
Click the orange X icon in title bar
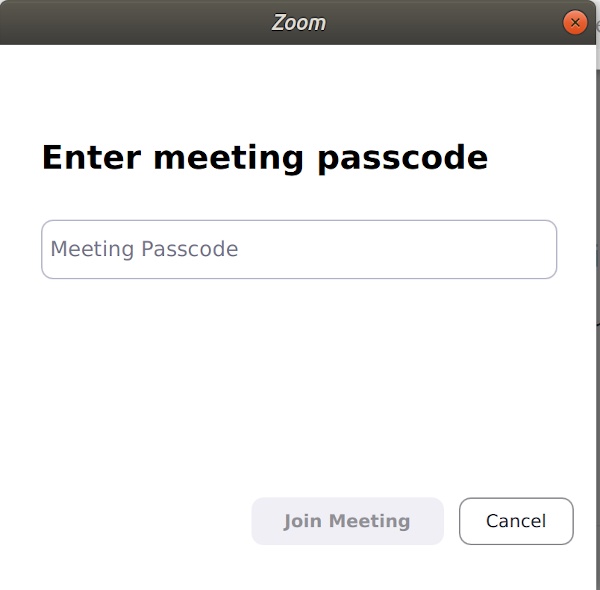[575, 23]
